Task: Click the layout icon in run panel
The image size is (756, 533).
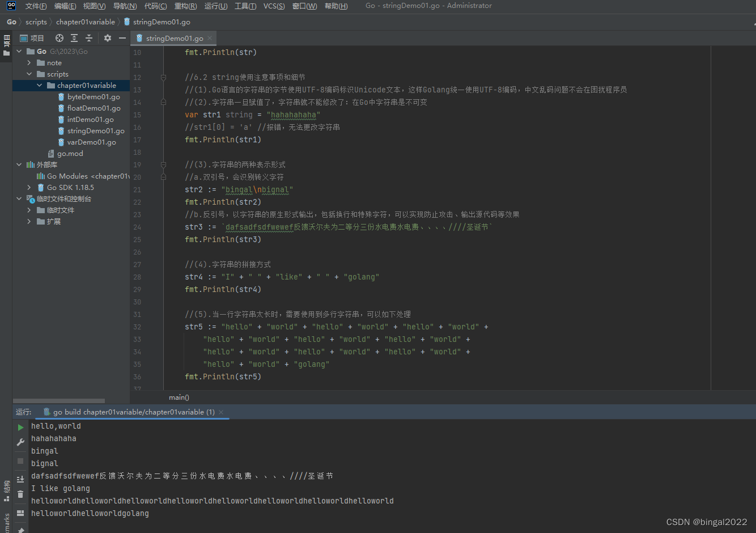Action: coord(20,513)
